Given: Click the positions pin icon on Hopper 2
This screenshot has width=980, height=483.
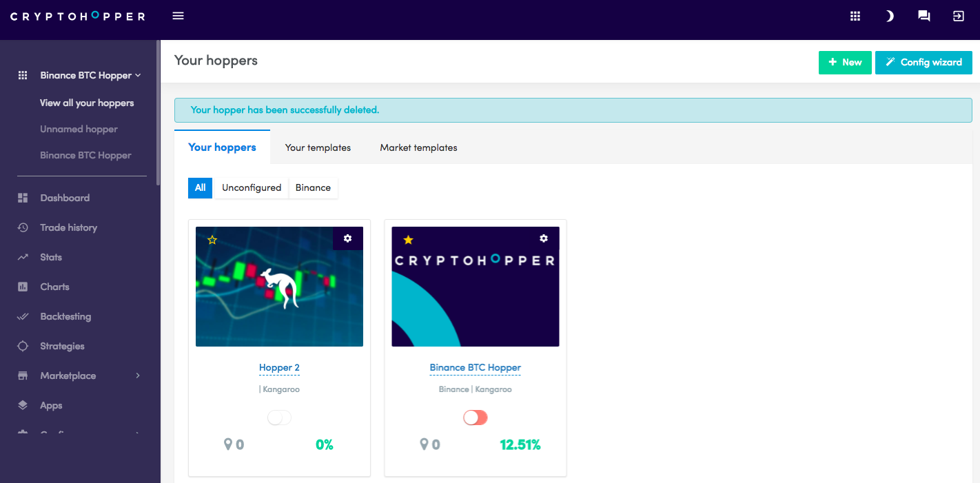Looking at the screenshot, I should [x=228, y=444].
